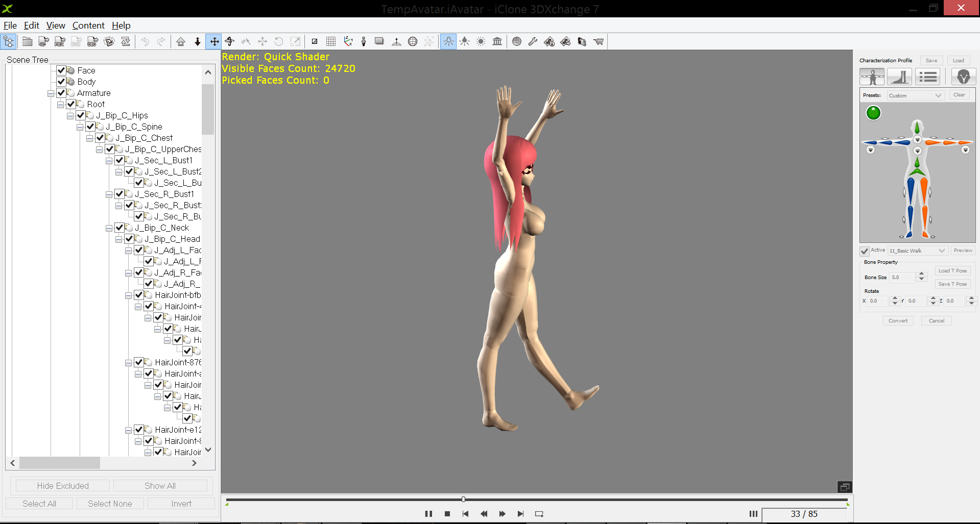Toggle the grid display icon

coord(331,42)
